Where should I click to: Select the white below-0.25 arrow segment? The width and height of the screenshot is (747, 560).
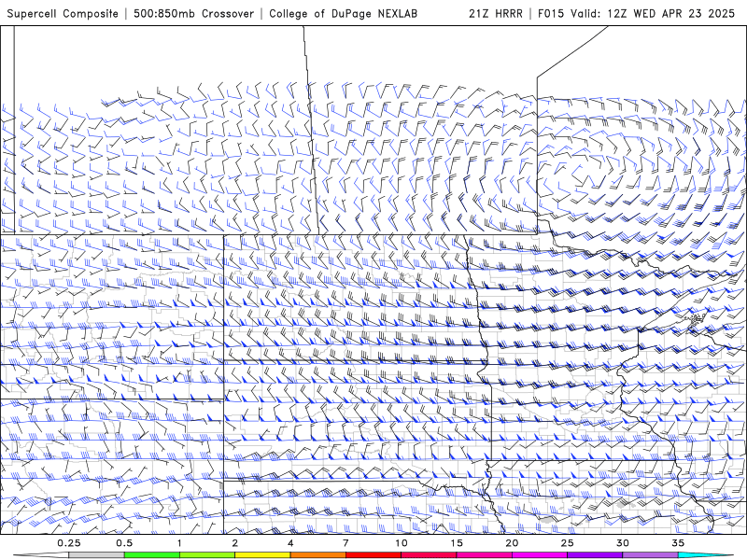(x=41, y=555)
